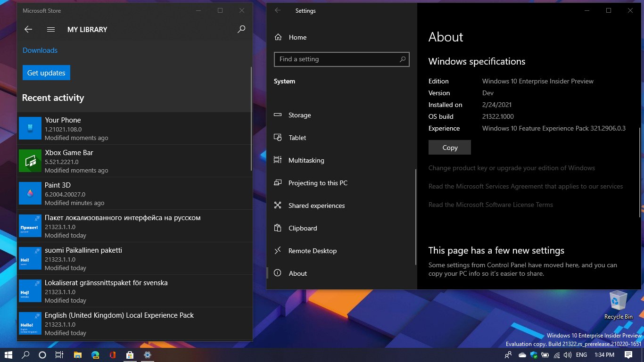Go back in Microsoft Store
The height and width of the screenshot is (362, 644).
28,29
